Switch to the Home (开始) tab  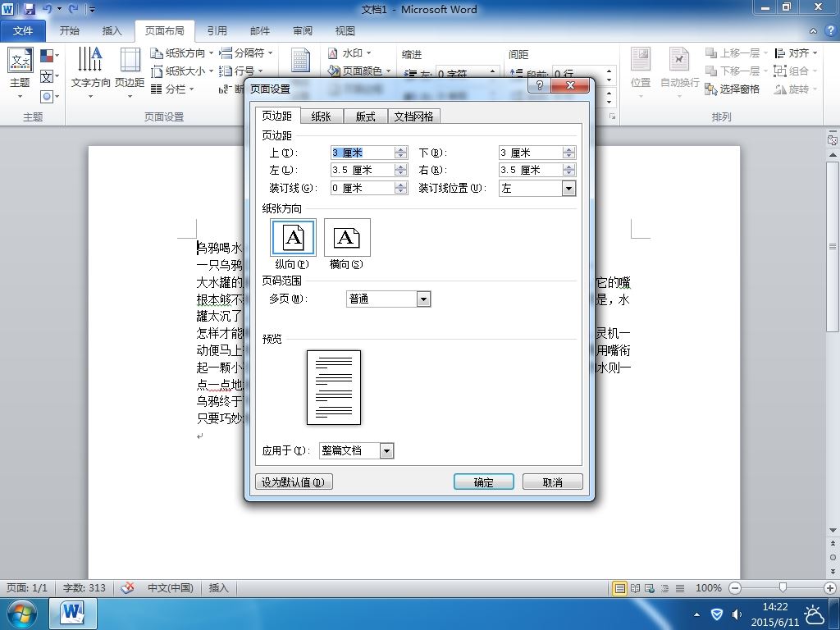pyautogui.click(x=69, y=31)
